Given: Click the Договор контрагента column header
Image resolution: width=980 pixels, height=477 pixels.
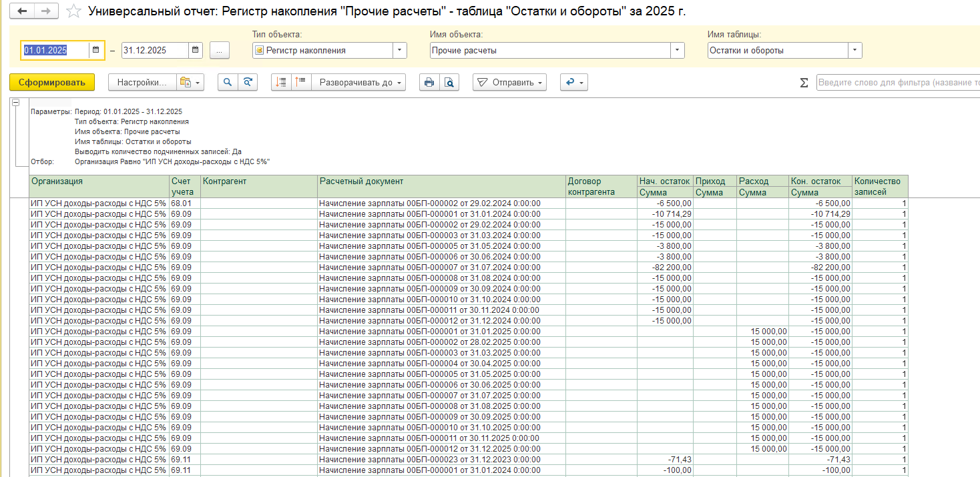Looking at the screenshot, I should tap(601, 186).
